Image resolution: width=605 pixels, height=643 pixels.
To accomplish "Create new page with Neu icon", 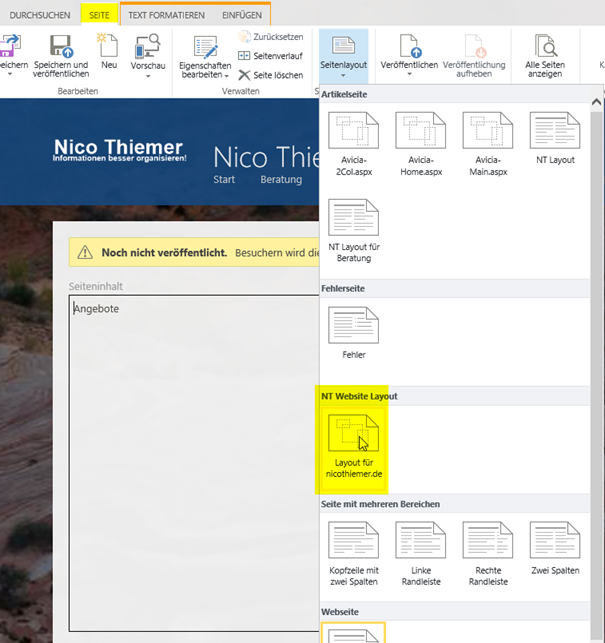I will coord(108,46).
